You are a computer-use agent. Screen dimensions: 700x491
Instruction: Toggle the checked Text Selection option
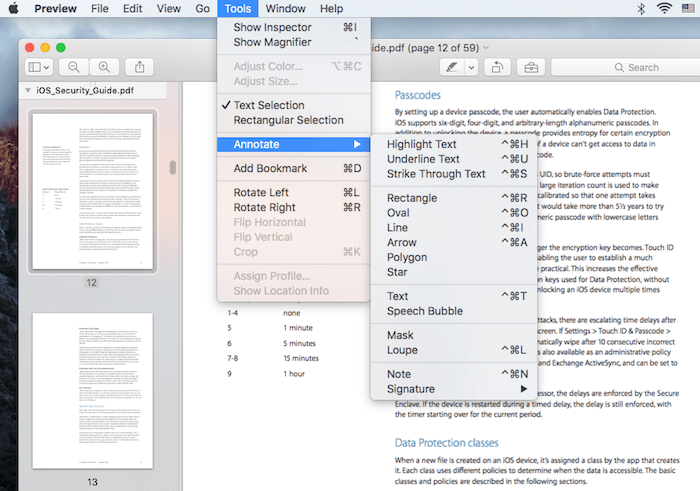[294, 105]
